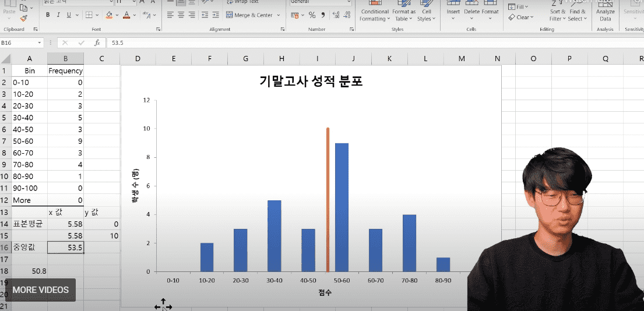Open the Merge & Center dropdown arrow
The image size is (644, 311).
(279, 15)
